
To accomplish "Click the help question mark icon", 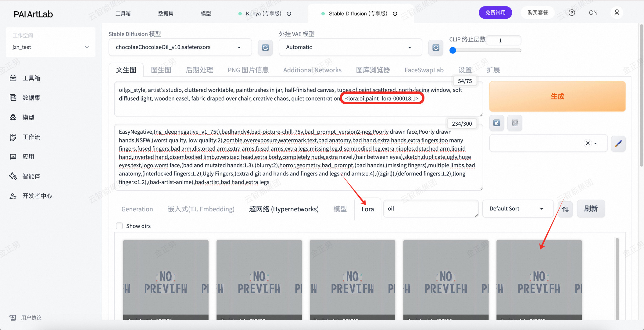I will 572,13.
